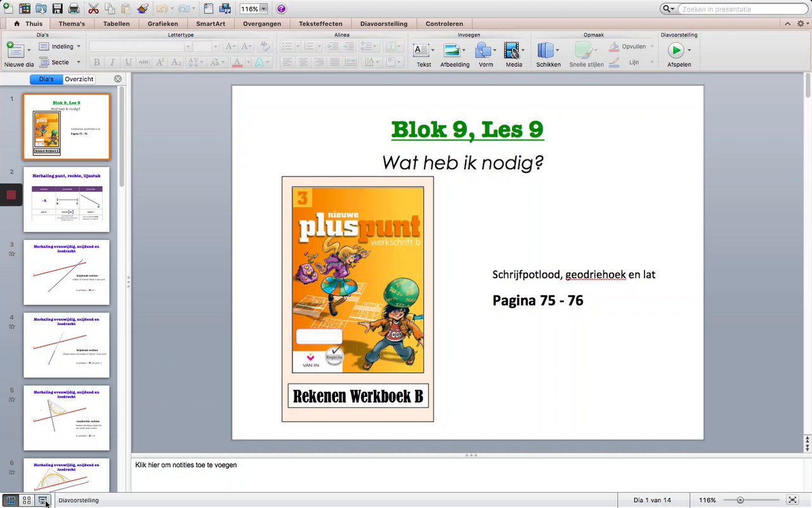Click the font color red A button

[x=237, y=62]
